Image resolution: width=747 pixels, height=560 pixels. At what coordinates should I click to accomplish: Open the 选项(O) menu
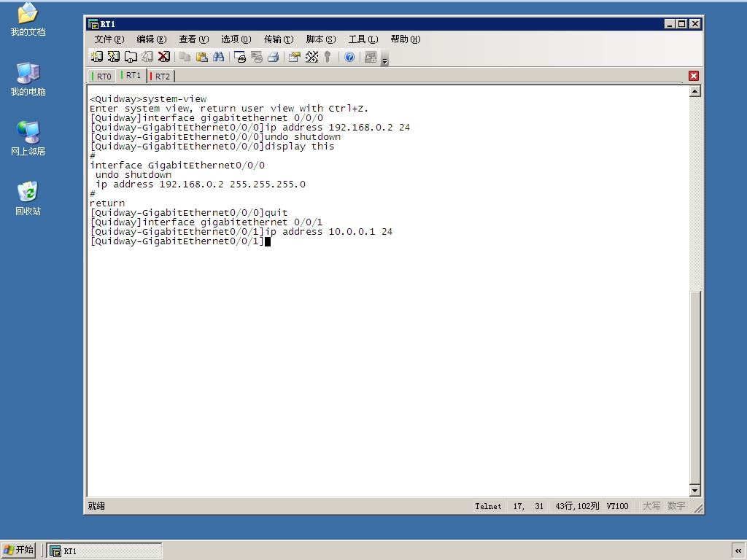[236, 39]
